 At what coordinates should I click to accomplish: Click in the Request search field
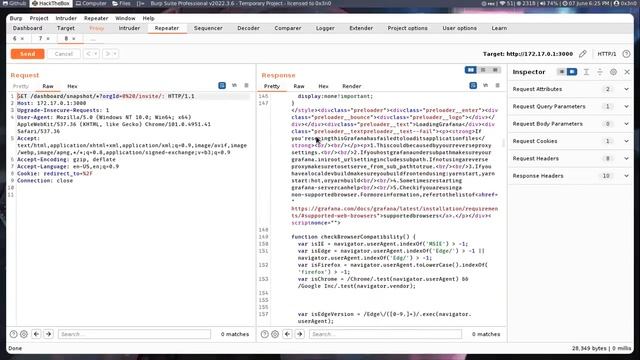(x=134, y=334)
